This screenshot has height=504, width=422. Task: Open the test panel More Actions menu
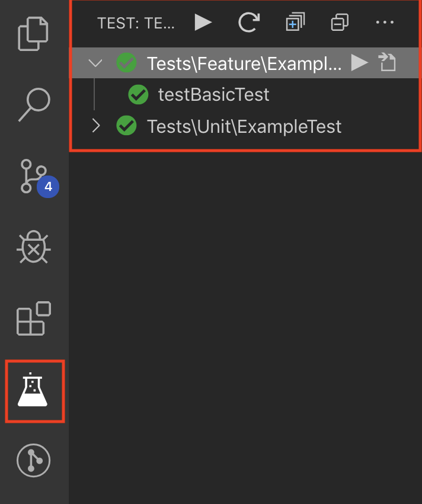point(385,23)
